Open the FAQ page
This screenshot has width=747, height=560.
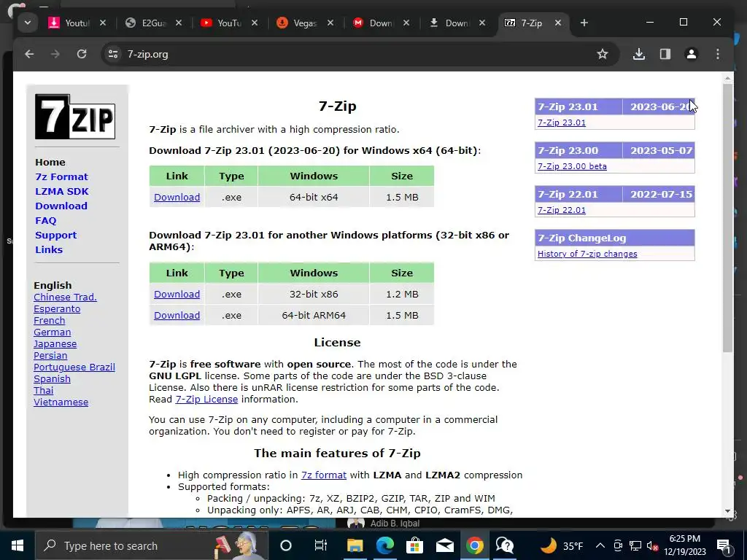click(46, 221)
